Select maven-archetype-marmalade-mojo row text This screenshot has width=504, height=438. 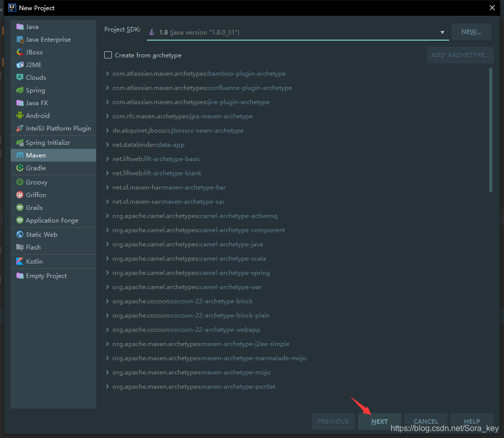tap(209, 358)
